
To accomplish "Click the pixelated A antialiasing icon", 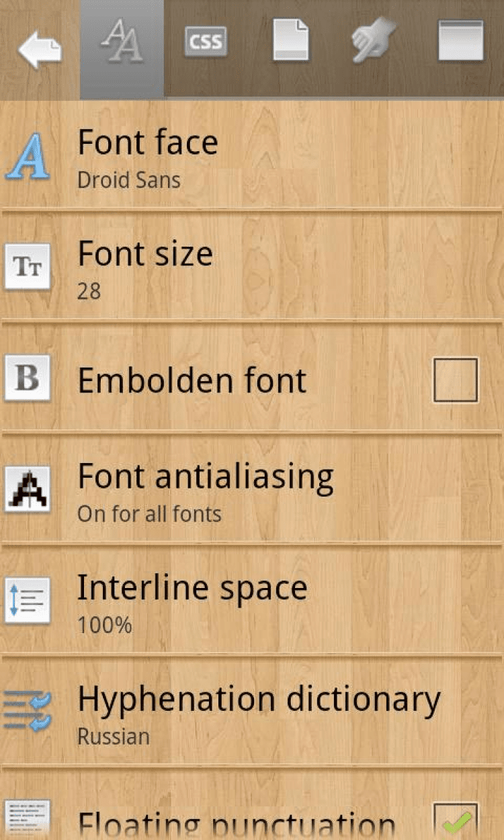I will point(28,489).
